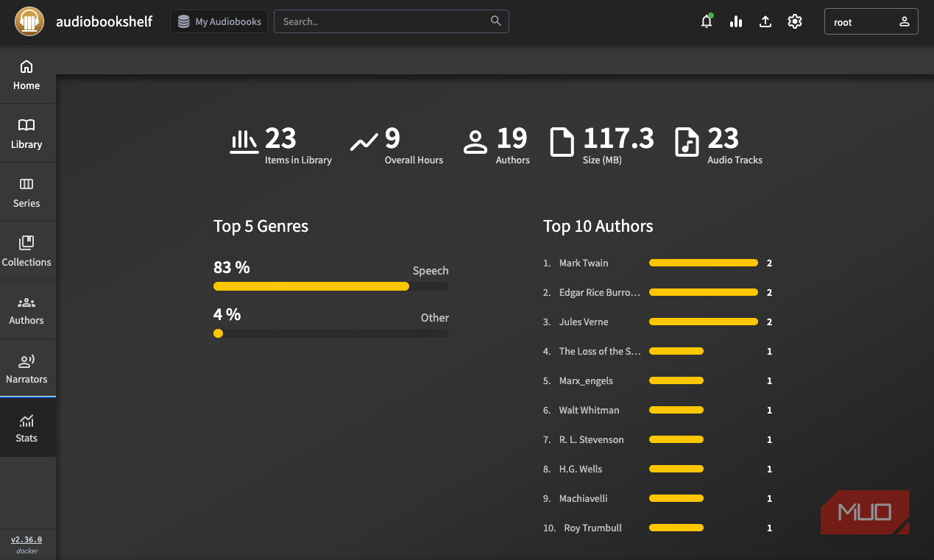The image size is (934, 560).
Task: Click the audiobookshelf title text
Action: pos(105,21)
